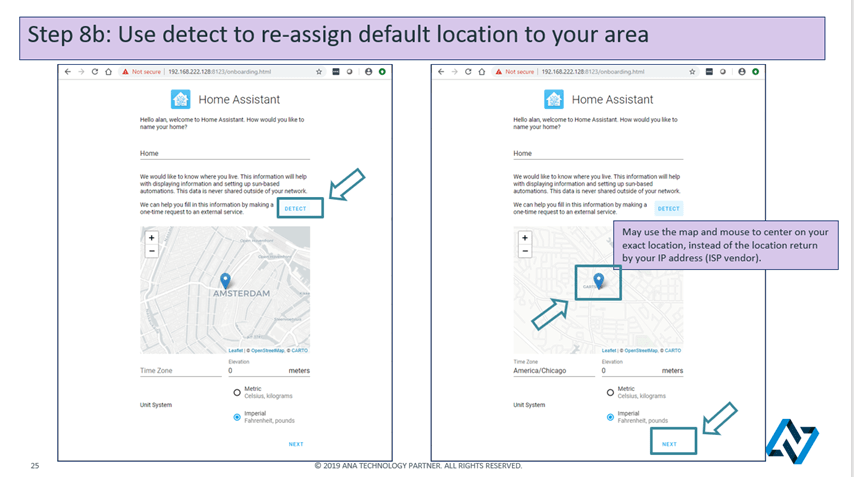Click the left browser's address bar URL

[218, 72]
